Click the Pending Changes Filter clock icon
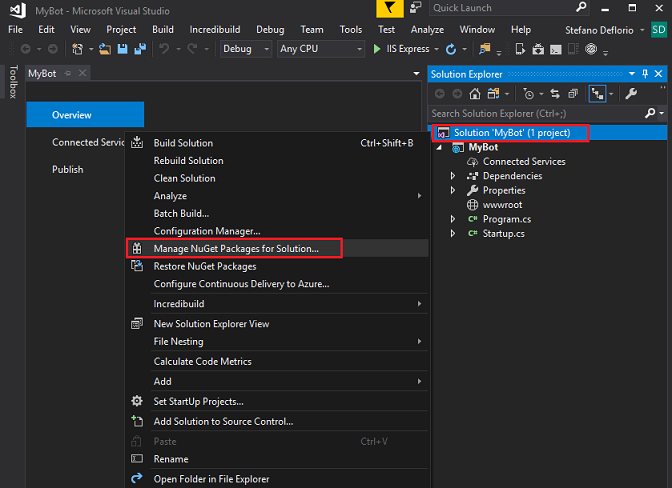Screen dimensions: 672x488 (529, 94)
